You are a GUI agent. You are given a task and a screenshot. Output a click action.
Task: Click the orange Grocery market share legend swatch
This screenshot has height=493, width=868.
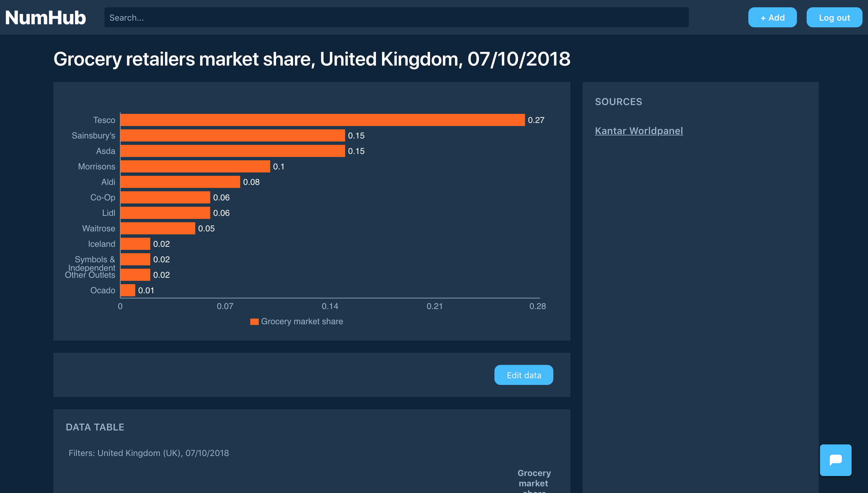tap(254, 322)
